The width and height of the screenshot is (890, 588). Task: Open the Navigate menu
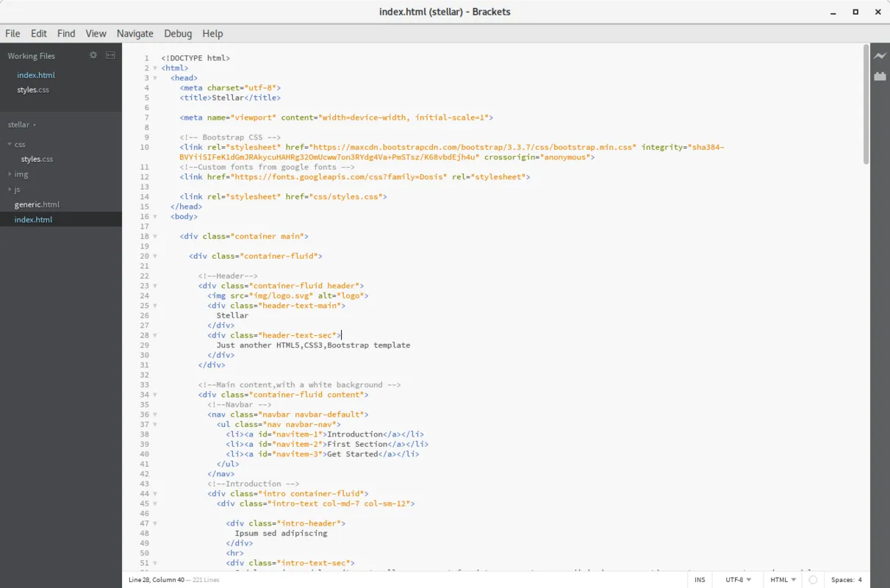click(x=135, y=33)
